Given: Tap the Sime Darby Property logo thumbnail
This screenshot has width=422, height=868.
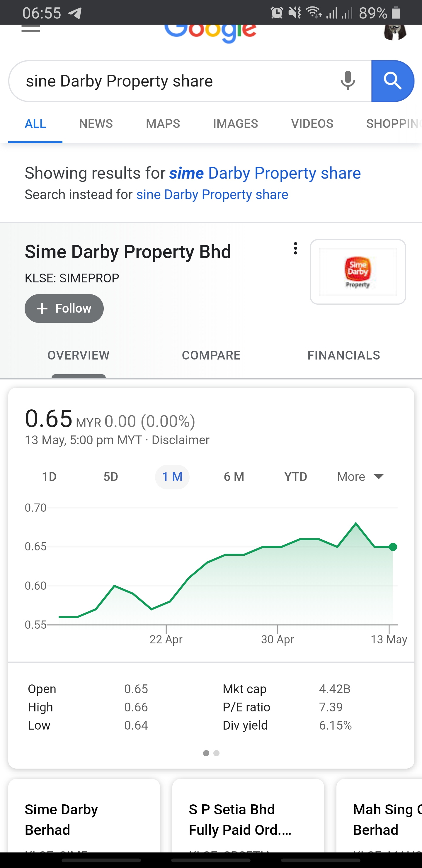Looking at the screenshot, I should point(358,272).
